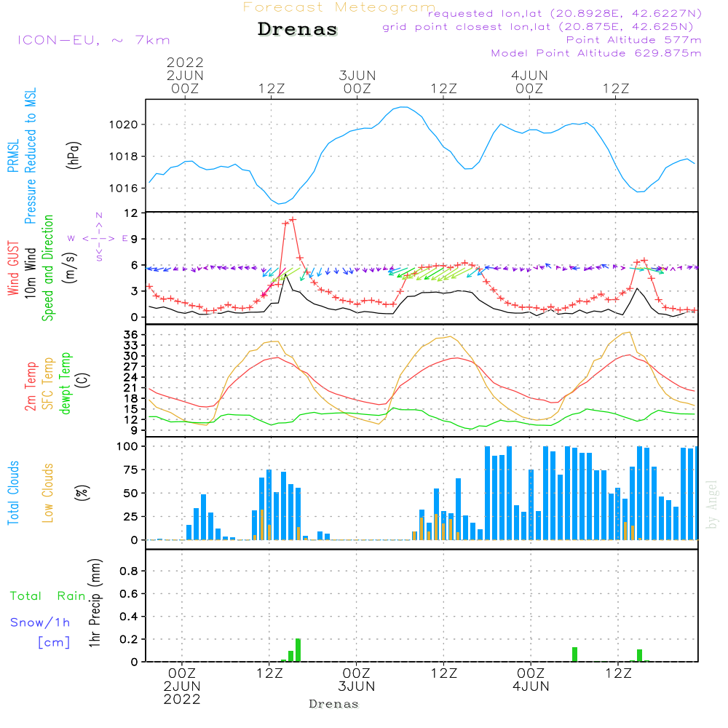Click the (%) cloud unit label
Screen dimensions: 728x728
pos(82,493)
